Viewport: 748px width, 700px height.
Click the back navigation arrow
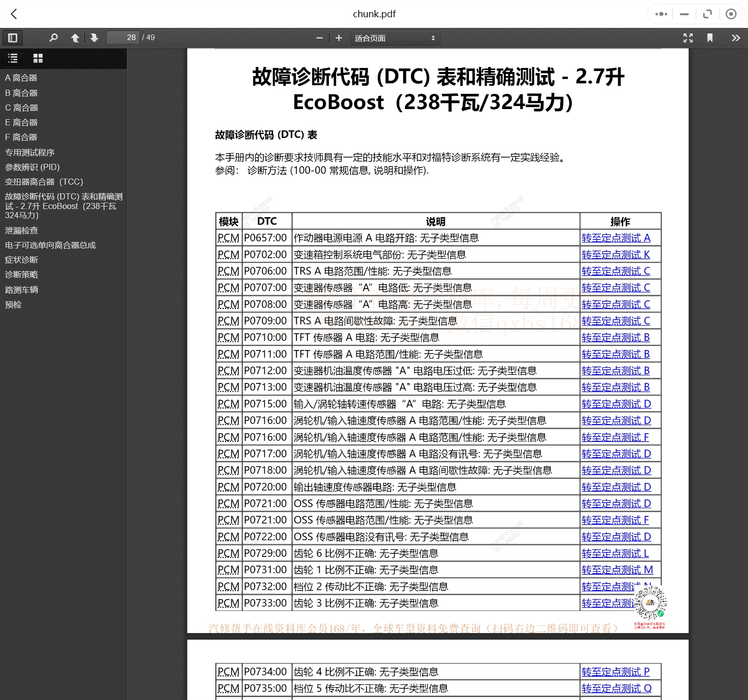point(14,14)
